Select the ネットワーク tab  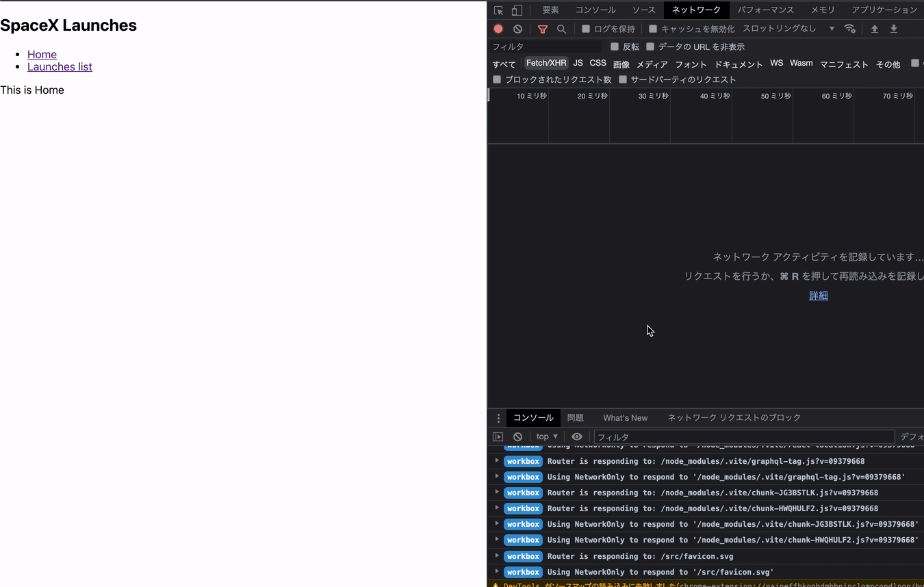coord(696,10)
